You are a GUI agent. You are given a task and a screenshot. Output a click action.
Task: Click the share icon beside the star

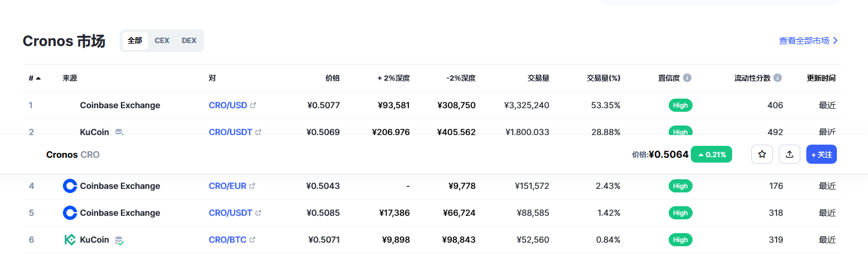pyautogui.click(x=790, y=154)
